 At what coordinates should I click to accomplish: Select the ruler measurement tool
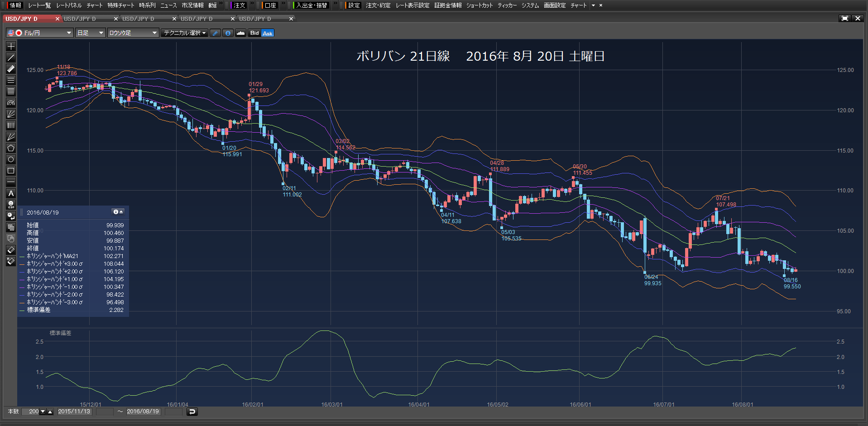click(x=11, y=69)
